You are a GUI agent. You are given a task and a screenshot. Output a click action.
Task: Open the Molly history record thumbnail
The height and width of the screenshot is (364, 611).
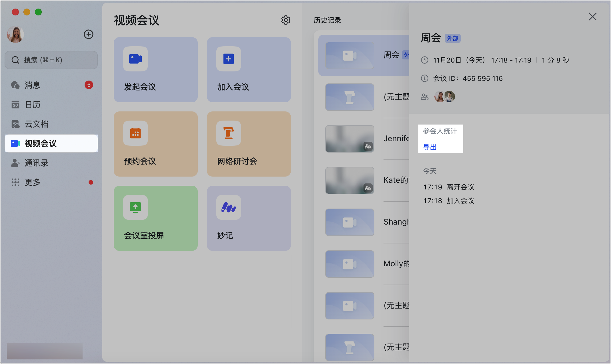350,264
